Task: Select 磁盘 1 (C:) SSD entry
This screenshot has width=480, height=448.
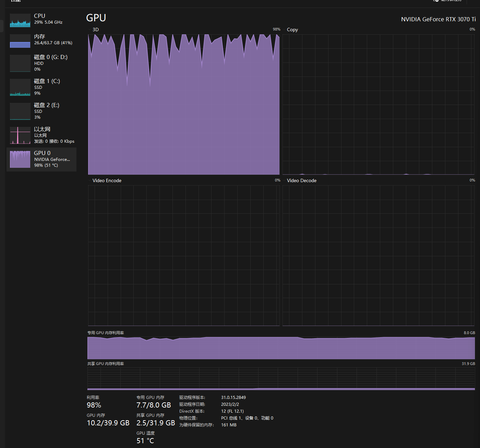Action: coord(41,87)
